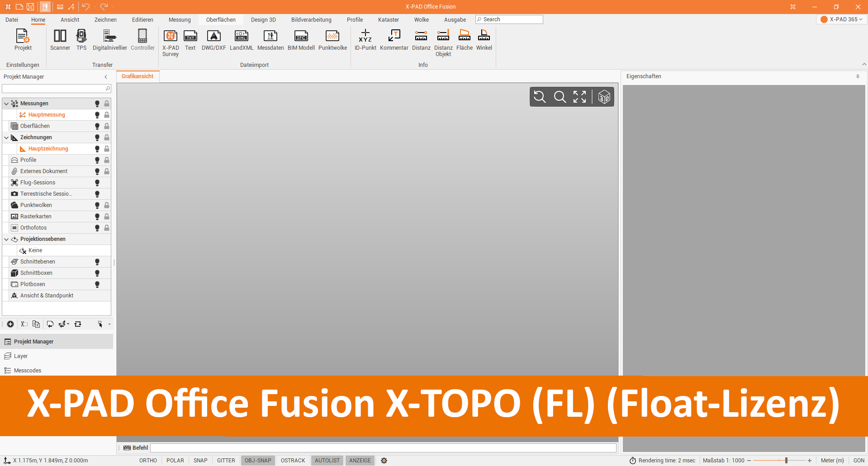
Task: Open the Messung ribbon tab
Action: 180,20
